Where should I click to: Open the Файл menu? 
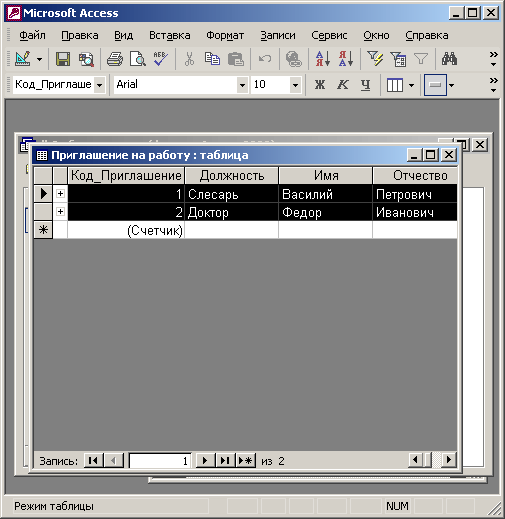(x=32, y=35)
